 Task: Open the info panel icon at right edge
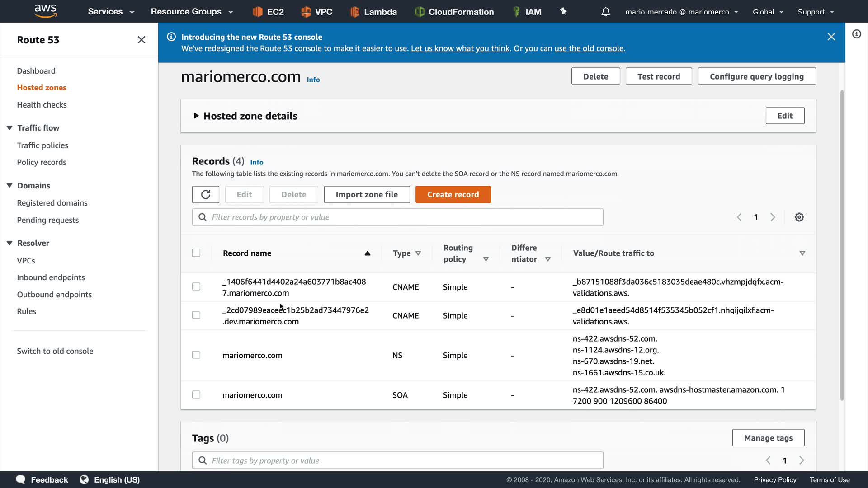click(856, 34)
